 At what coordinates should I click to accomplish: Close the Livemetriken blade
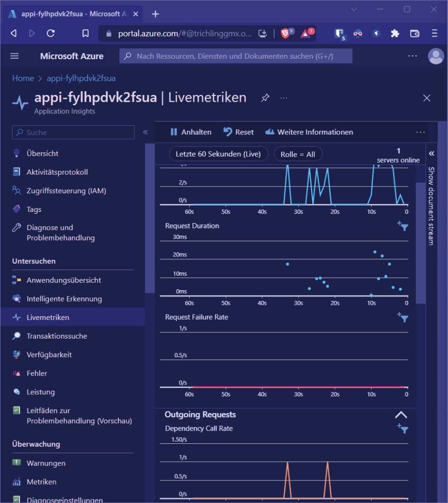point(426,98)
